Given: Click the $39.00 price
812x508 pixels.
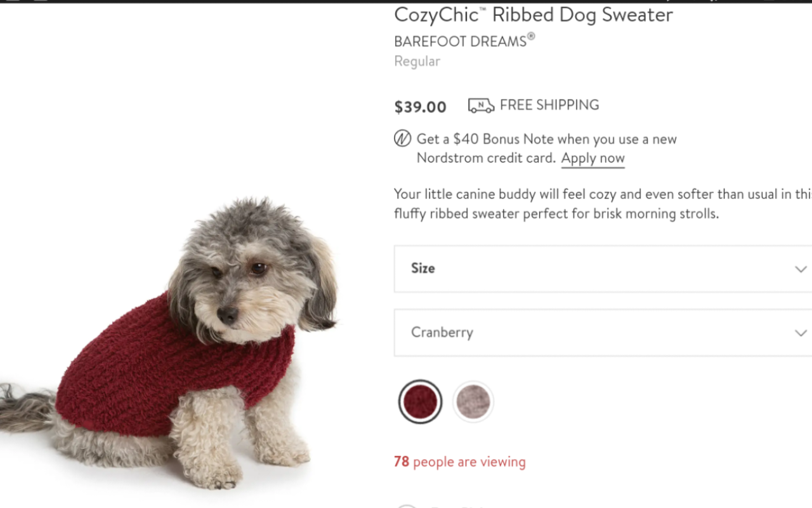Looking at the screenshot, I should coord(420,107).
